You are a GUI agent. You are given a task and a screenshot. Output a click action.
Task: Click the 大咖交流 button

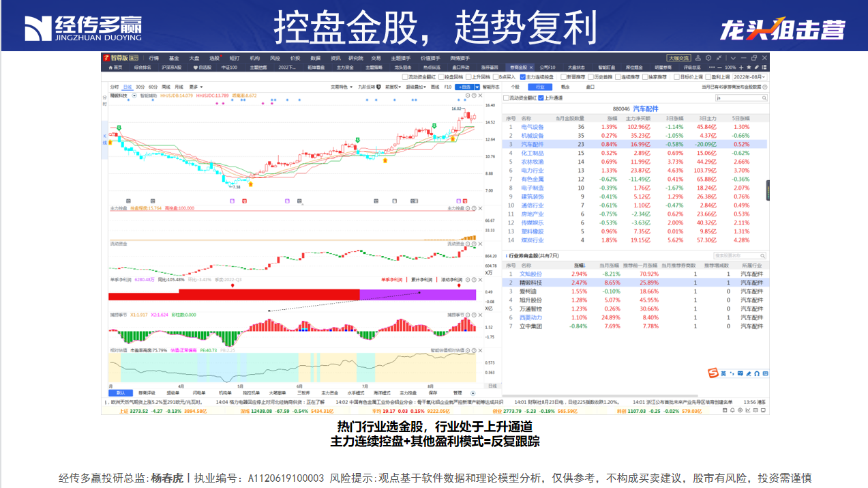[678, 58]
